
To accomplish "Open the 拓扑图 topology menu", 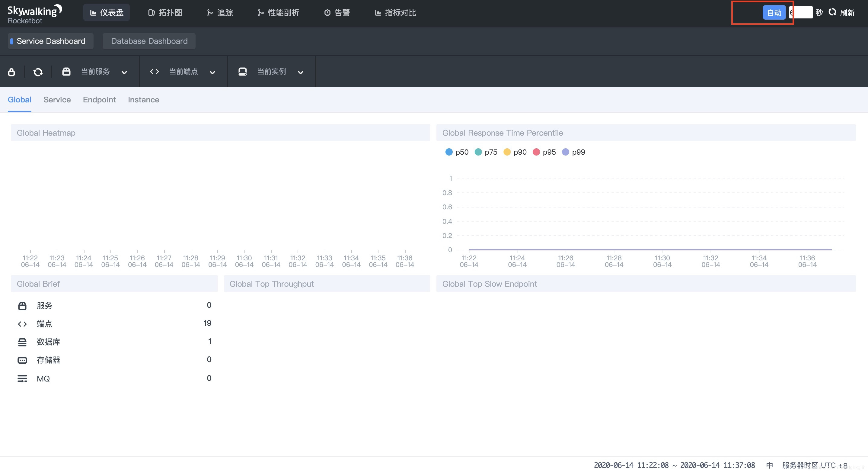I will pyautogui.click(x=165, y=13).
